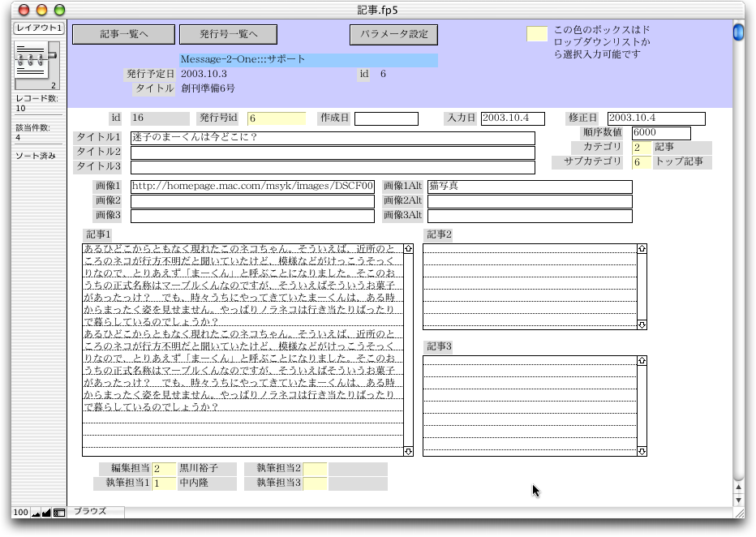Click the zoom in mountain icon
Viewport: 756px width, 537px height.
click(46, 513)
